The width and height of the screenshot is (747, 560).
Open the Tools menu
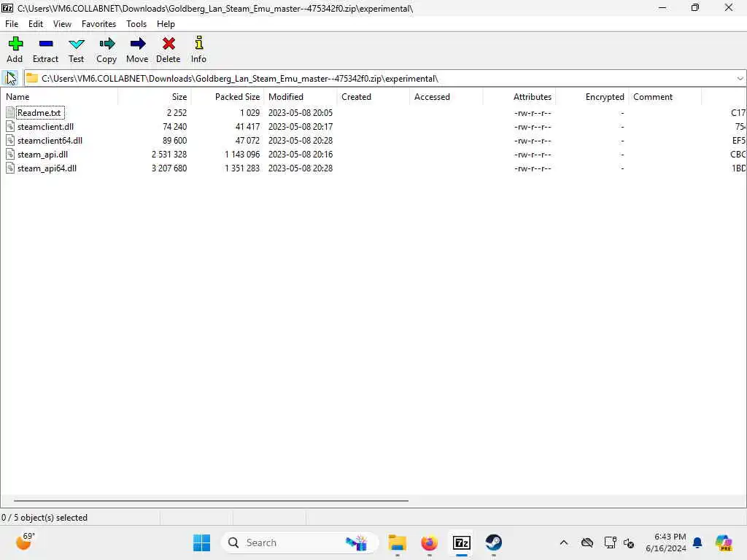pyautogui.click(x=136, y=24)
